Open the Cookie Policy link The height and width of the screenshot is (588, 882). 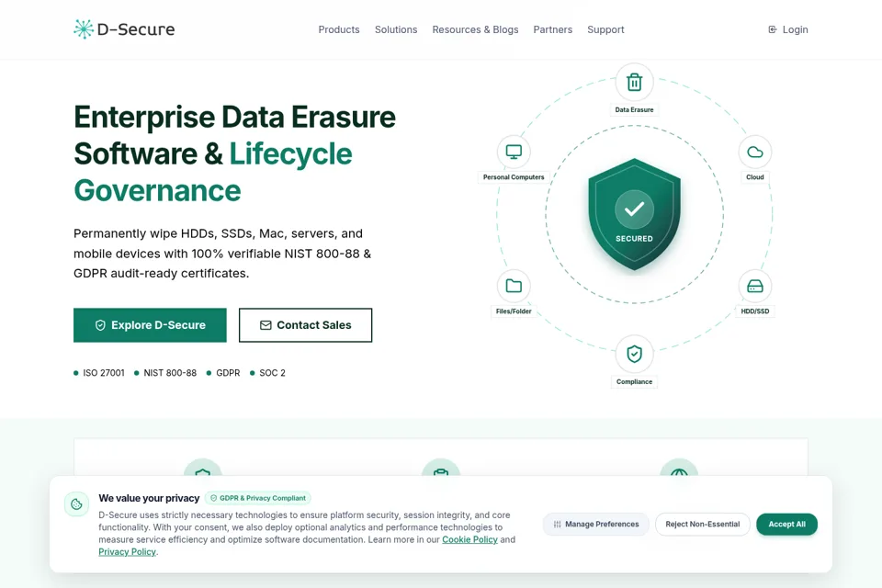[x=469, y=539]
